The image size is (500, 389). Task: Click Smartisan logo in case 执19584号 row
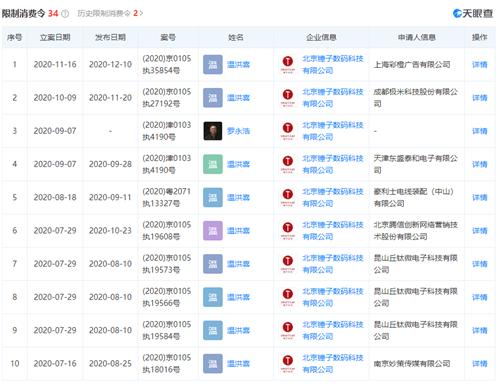click(x=288, y=330)
